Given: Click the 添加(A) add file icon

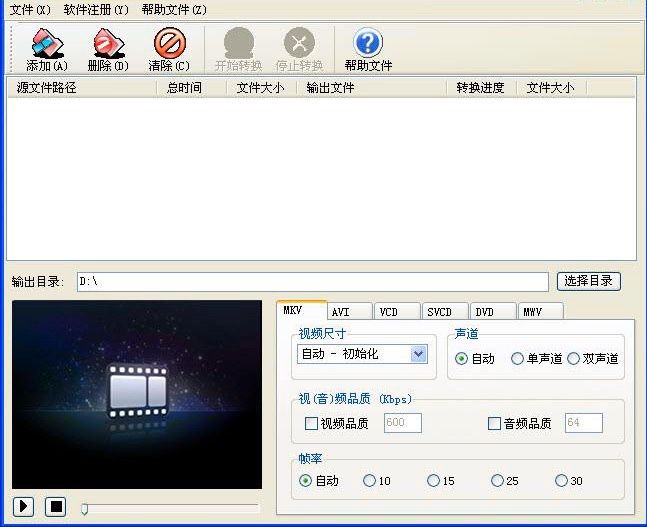Looking at the screenshot, I should tap(47, 43).
